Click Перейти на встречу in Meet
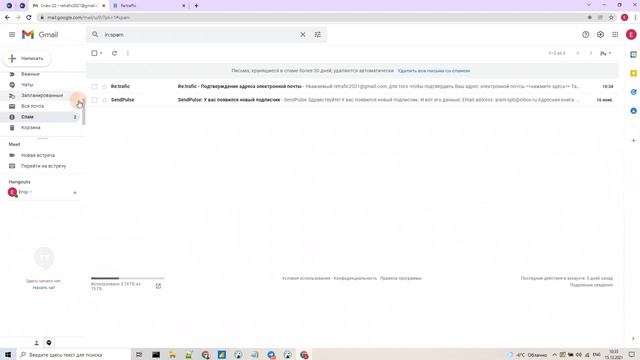Screen dimensions: 640x360 click(44, 166)
